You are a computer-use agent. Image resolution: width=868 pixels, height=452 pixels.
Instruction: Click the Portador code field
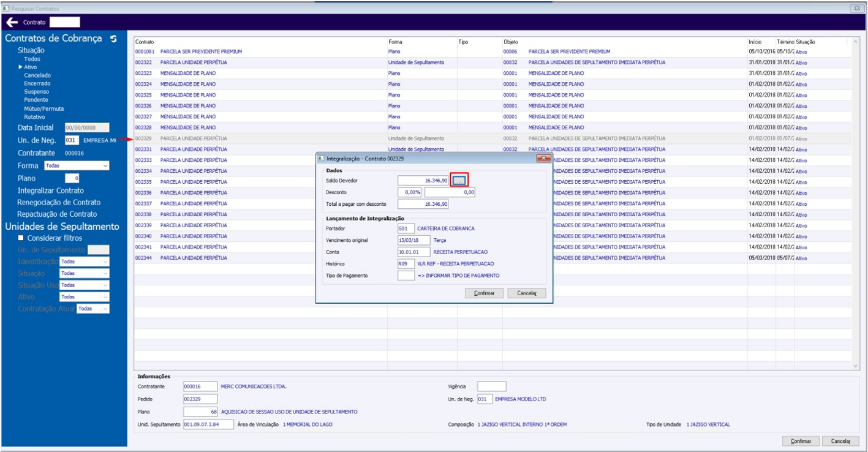pyautogui.click(x=406, y=228)
